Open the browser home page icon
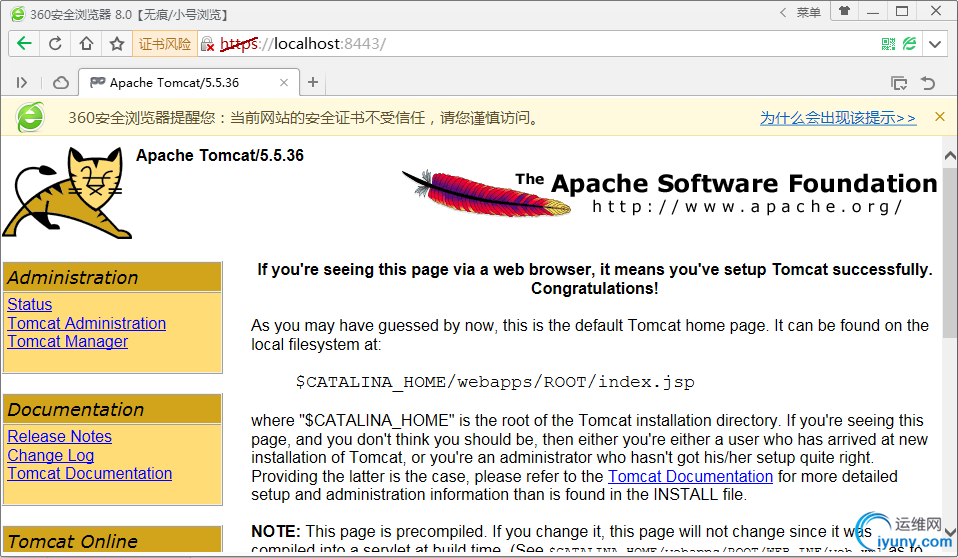The width and height of the screenshot is (958, 558). click(86, 44)
